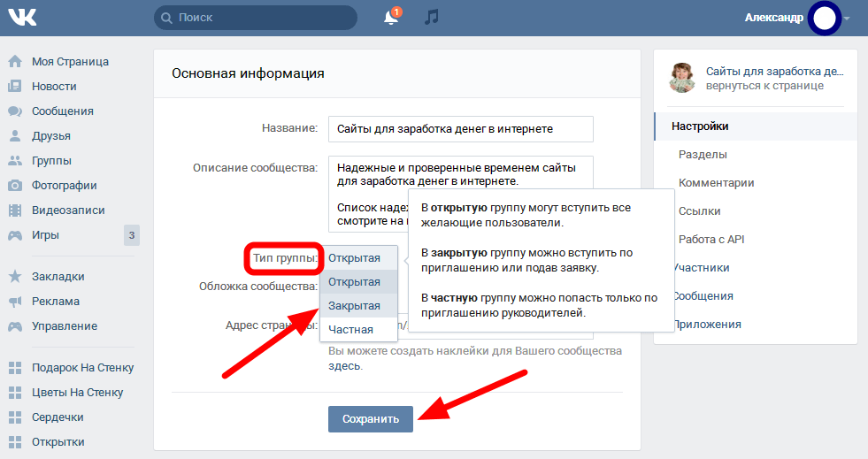This screenshot has width=868, height=459.
Task: Click the Сохранить button
Action: coord(371,419)
